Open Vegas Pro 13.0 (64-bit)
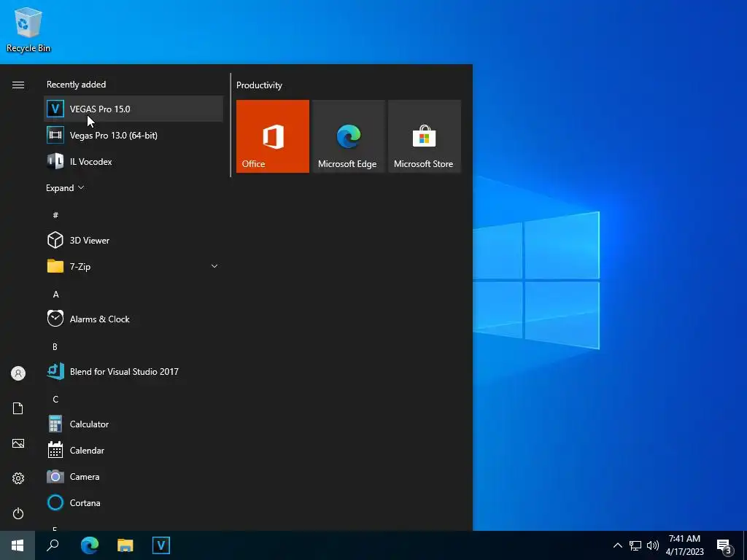The height and width of the screenshot is (560, 747). point(133,135)
